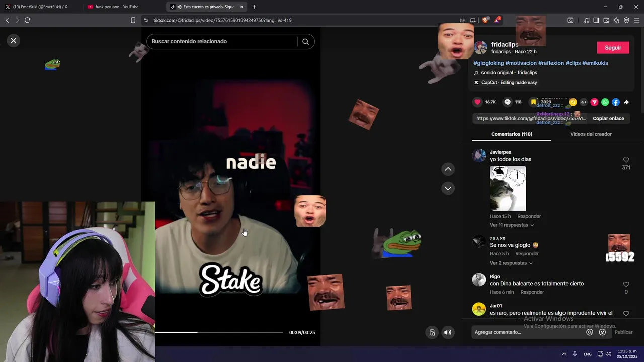Like the video with the heart icon
Image resolution: width=644 pixels, height=362 pixels.
tap(477, 102)
